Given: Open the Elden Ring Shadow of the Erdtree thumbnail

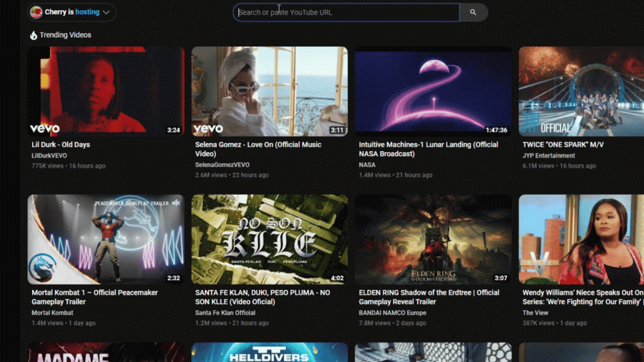Looking at the screenshot, I should pyautogui.click(x=433, y=239).
